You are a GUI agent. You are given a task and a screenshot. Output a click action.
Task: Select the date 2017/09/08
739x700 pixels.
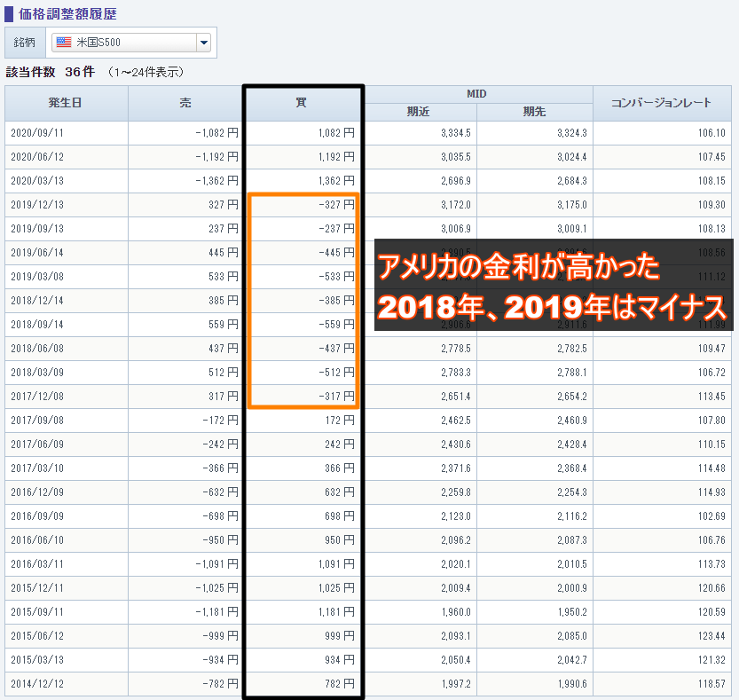(x=37, y=421)
